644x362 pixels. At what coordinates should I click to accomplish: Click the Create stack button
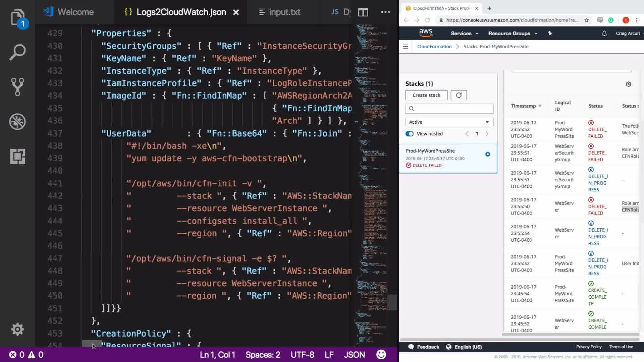426,95
